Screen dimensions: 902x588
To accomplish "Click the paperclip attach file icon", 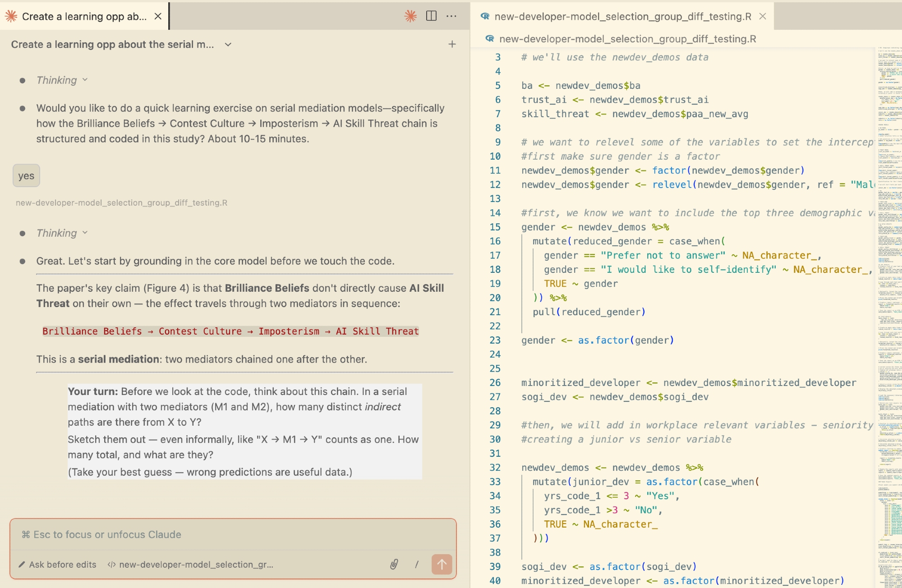I will (394, 564).
